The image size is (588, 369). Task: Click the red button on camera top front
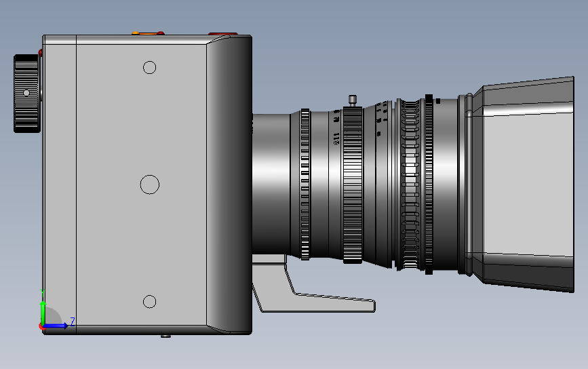tap(222, 34)
